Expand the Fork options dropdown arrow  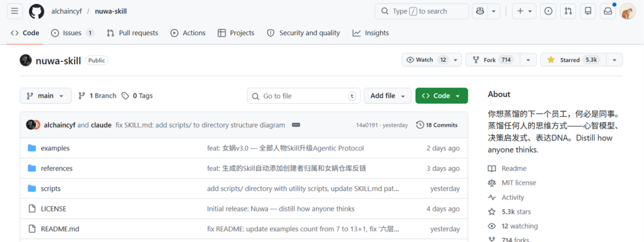pyautogui.click(x=528, y=60)
